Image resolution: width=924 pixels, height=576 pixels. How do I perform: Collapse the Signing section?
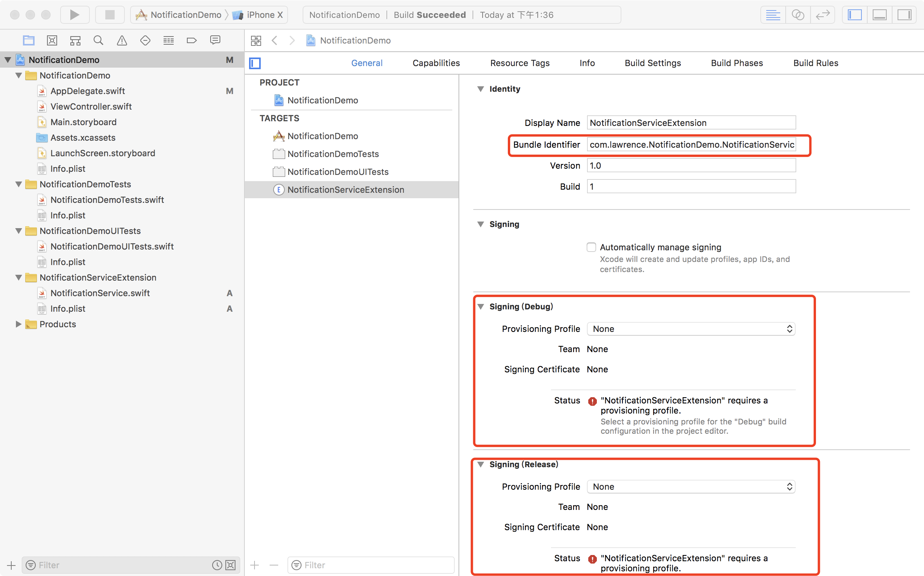point(481,224)
